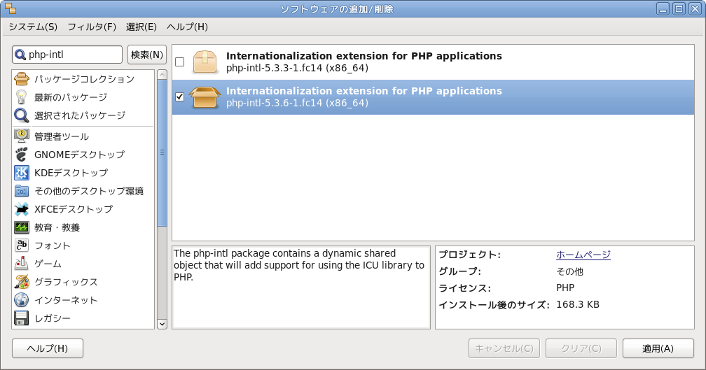The width and height of the screenshot is (706, 370).
Task: Select the KDEデスクトップ icon
Action: [22, 173]
